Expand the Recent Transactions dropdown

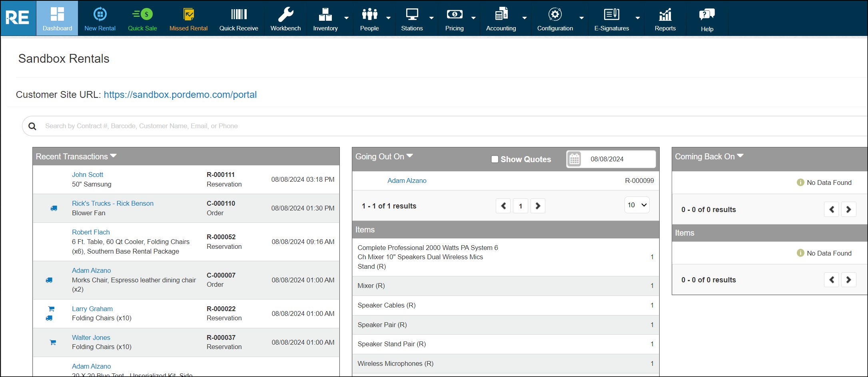coord(113,156)
